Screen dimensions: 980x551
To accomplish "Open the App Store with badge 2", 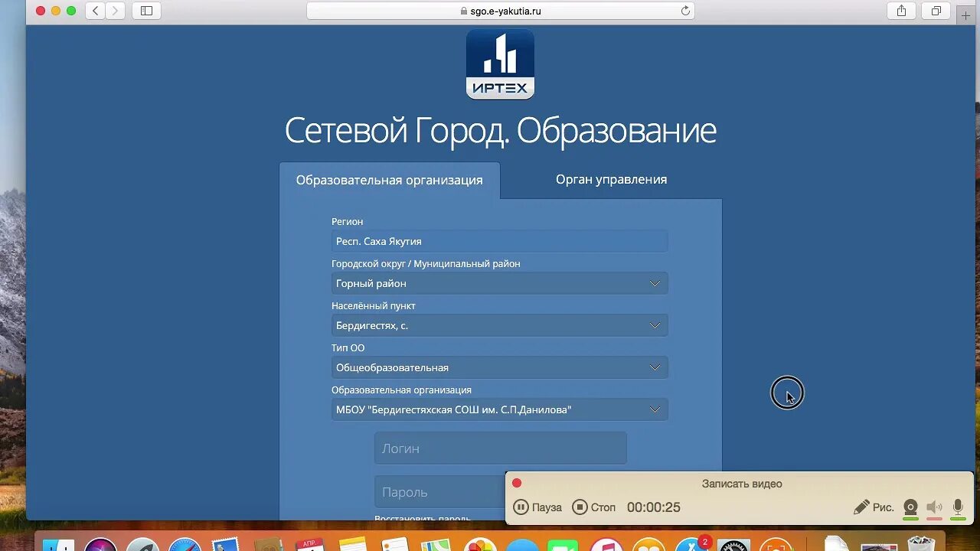I will pos(691,545).
